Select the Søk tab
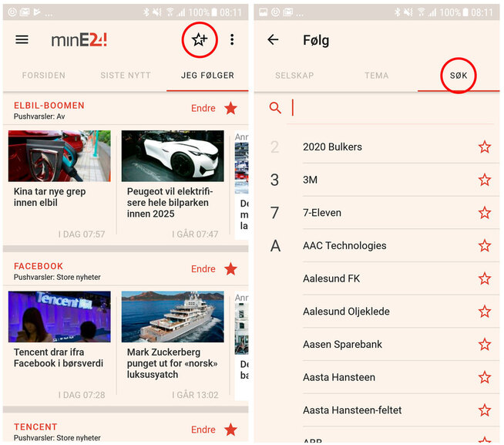The height and width of the screenshot is (445, 504). point(459,76)
